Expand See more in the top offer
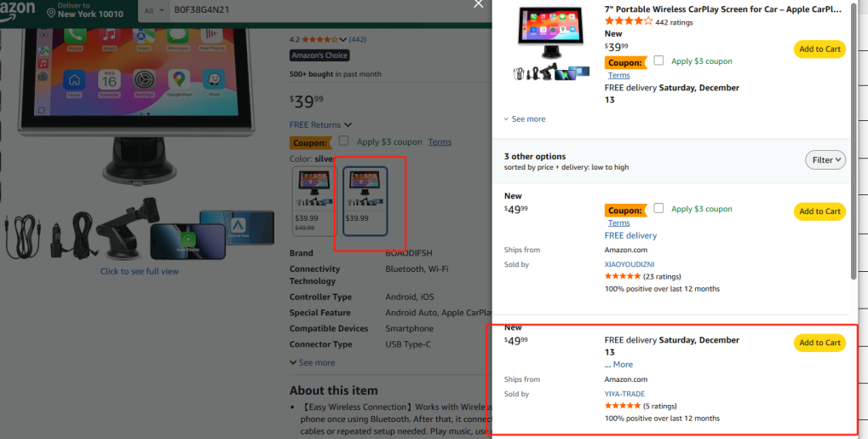This screenshot has width=868, height=439. pos(524,119)
